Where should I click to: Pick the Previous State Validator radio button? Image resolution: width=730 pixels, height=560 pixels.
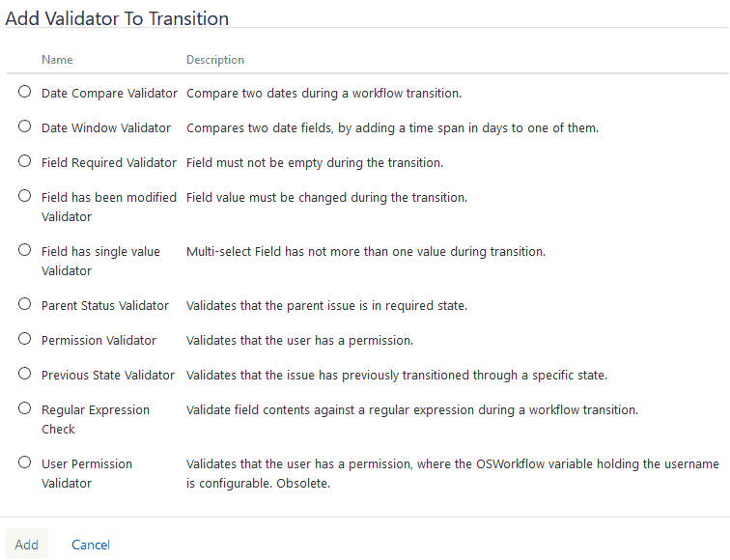click(25, 374)
